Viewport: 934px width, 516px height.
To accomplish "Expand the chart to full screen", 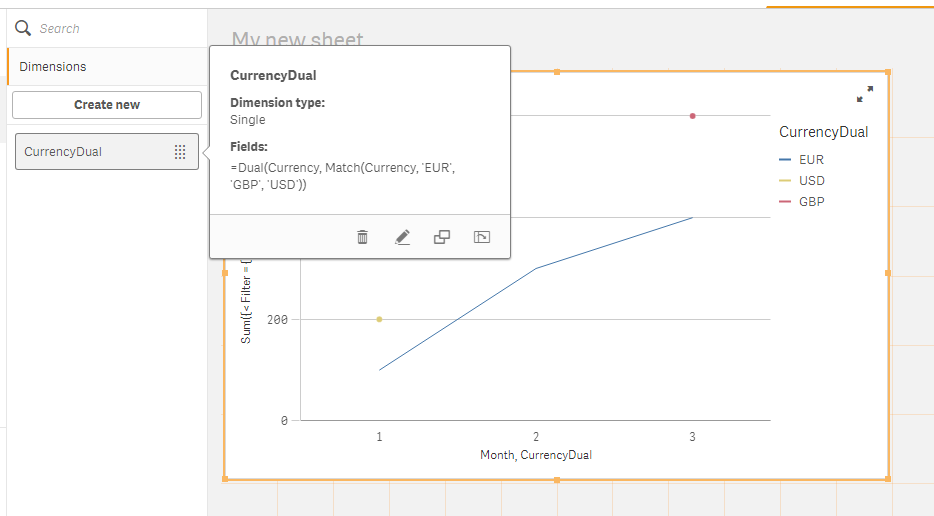I will [x=865, y=94].
